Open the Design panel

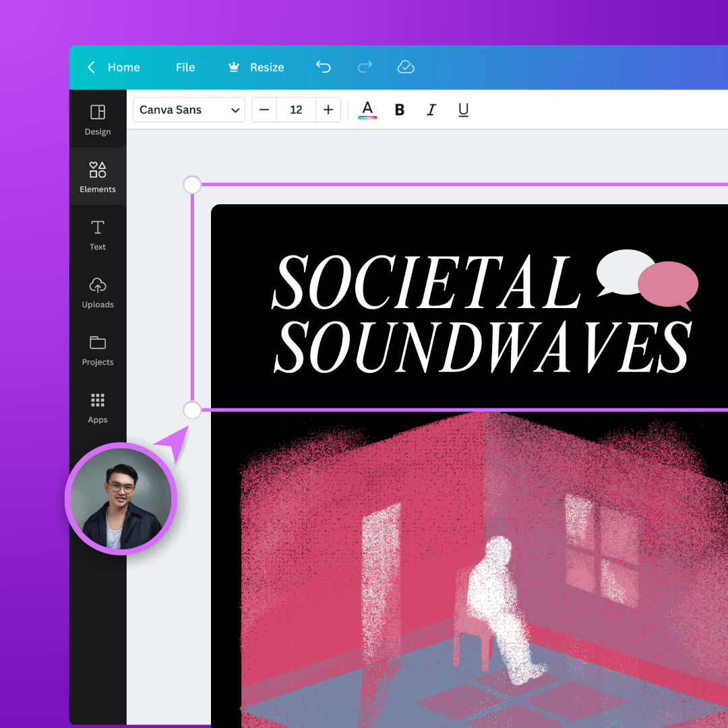[x=98, y=120]
